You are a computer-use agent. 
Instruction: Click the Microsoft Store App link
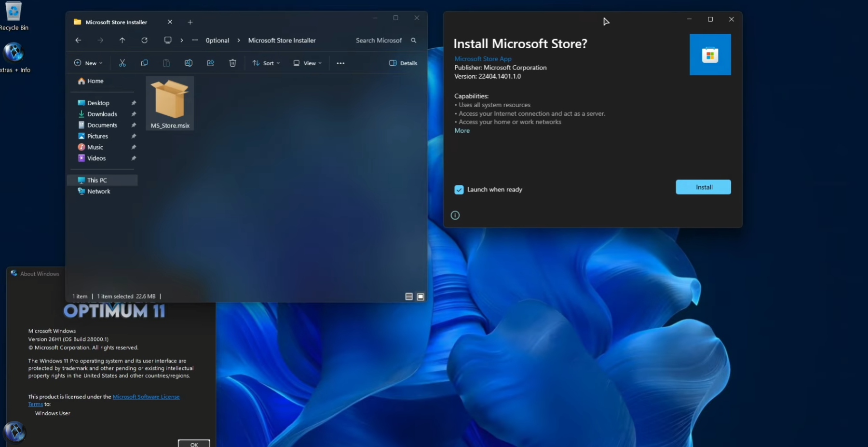tap(483, 59)
